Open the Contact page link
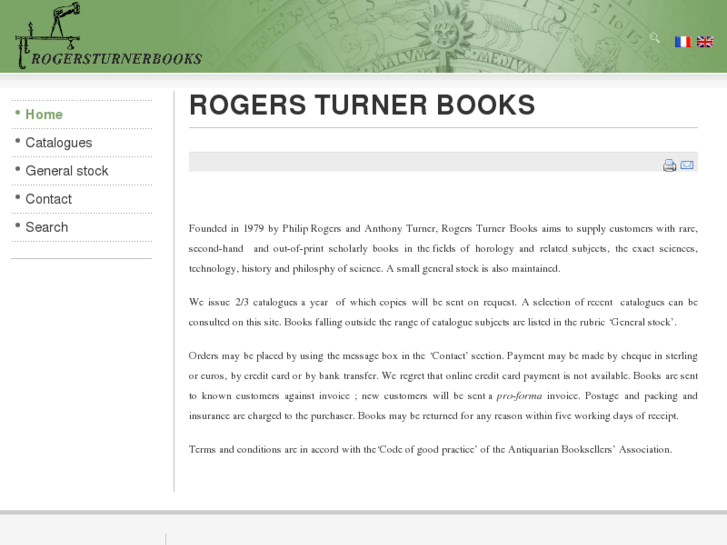 (49, 199)
